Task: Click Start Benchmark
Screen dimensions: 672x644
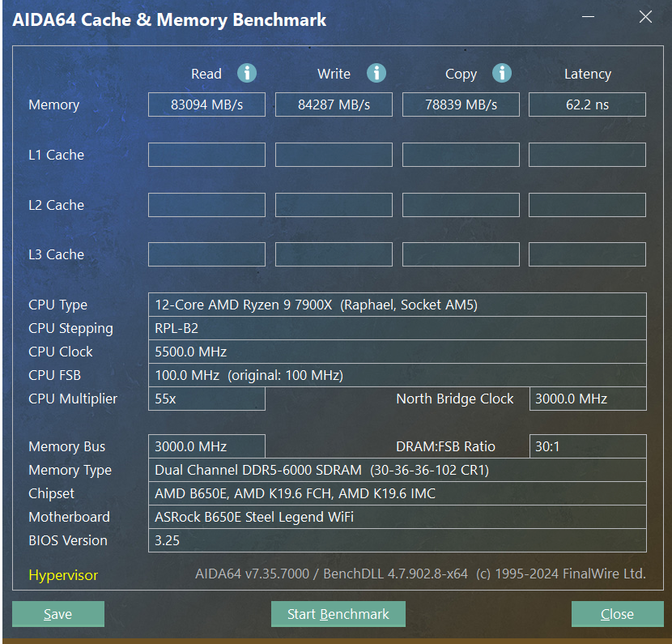Action: [x=338, y=614]
